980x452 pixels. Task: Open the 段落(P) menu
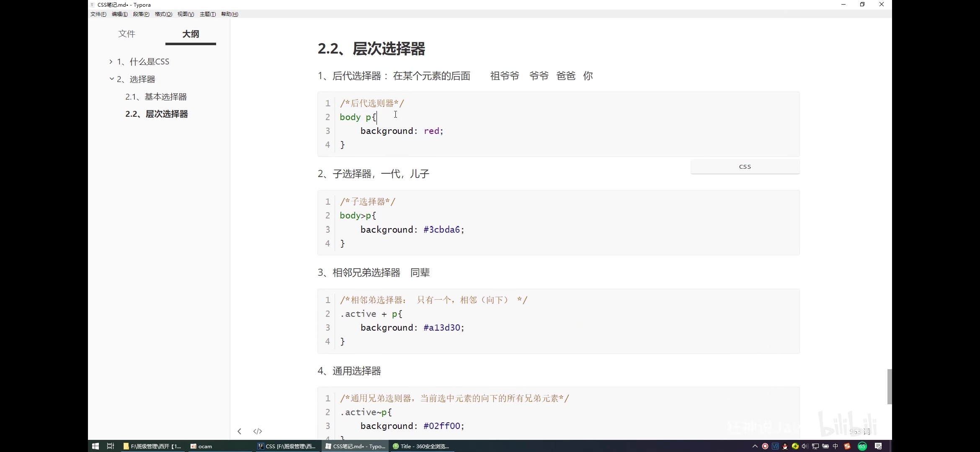pos(141,14)
